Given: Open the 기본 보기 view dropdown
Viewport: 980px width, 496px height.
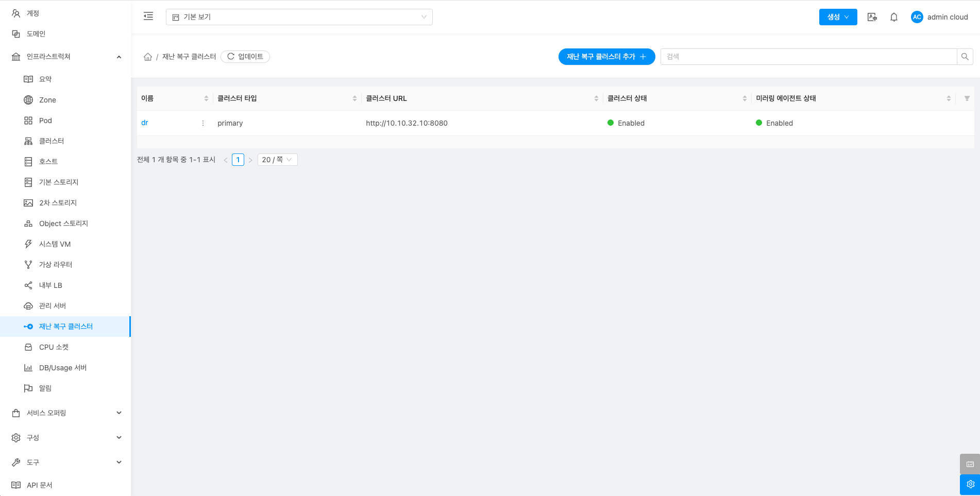Looking at the screenshot, I should (x=299, y=17).
